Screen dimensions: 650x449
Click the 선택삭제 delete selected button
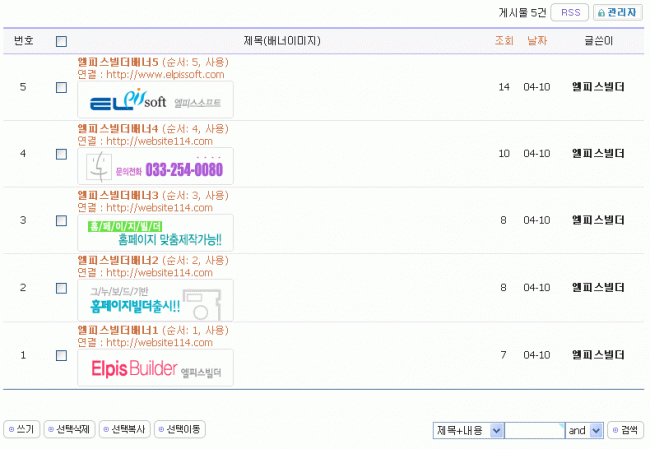69,429
